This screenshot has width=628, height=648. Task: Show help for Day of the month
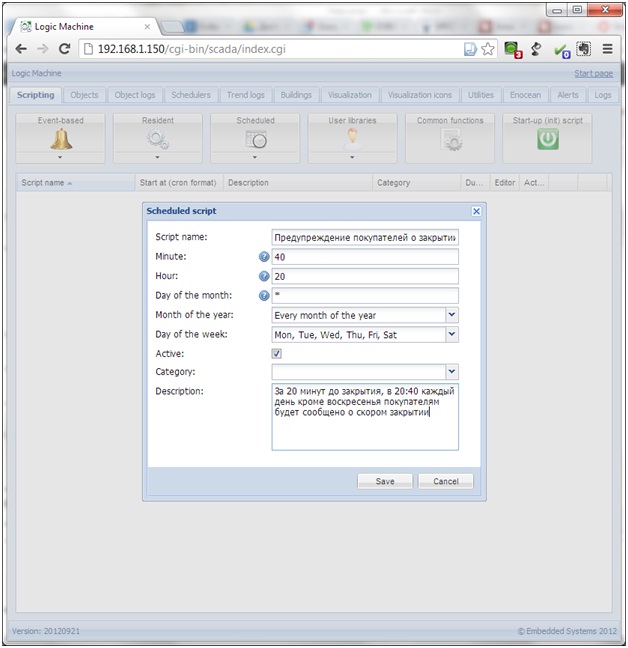coord(264,295)
